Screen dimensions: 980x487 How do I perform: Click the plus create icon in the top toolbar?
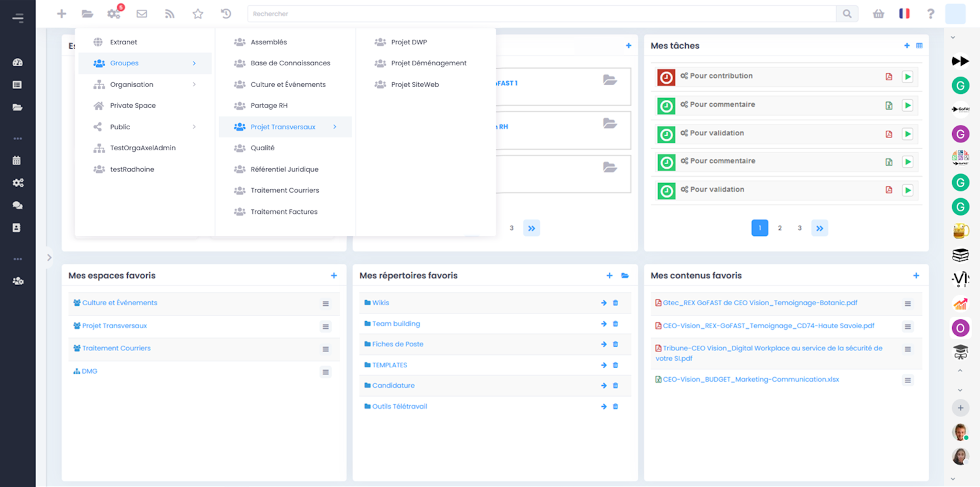point(61,14)
